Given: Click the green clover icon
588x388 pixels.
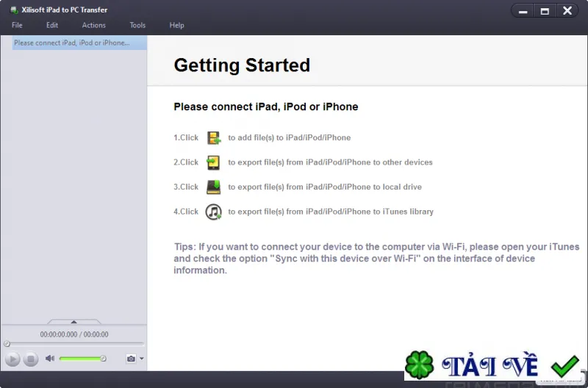Looking at the screenshot, I should point(419,365).
